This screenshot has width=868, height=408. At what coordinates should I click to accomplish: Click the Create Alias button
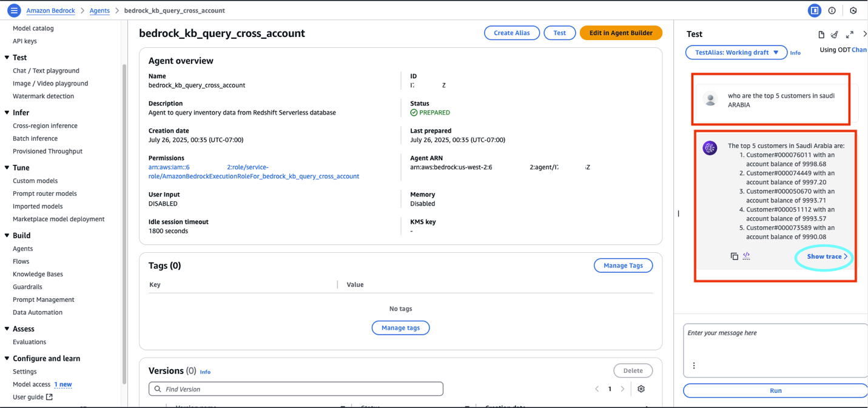tap(511, 33)
